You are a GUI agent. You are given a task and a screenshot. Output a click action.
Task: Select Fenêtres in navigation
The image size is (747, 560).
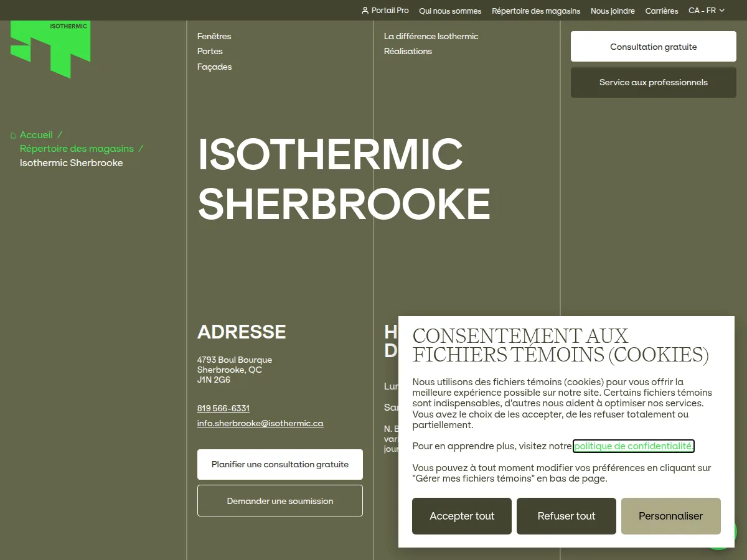[214, 36]
